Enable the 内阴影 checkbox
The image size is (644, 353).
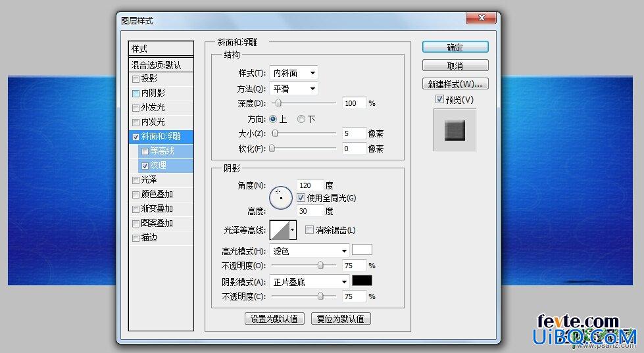(x=136, y=93)
